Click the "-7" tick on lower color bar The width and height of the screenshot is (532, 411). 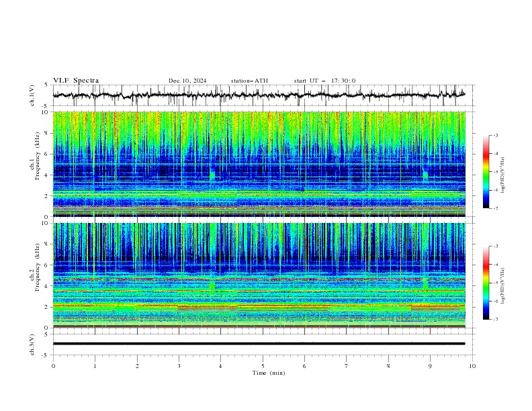[x=495, y=320]
